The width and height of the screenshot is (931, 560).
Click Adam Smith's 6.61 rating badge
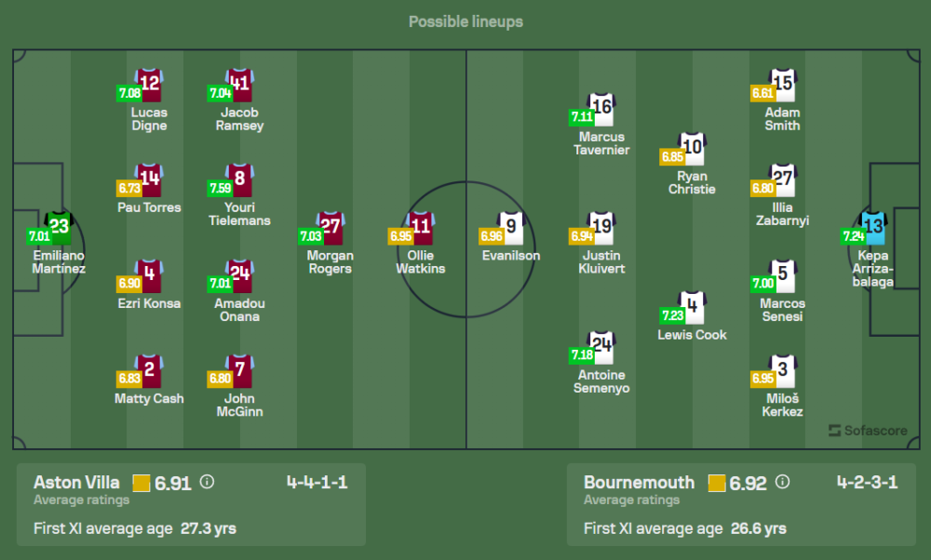pyautogui.click(x=762, y=93)
